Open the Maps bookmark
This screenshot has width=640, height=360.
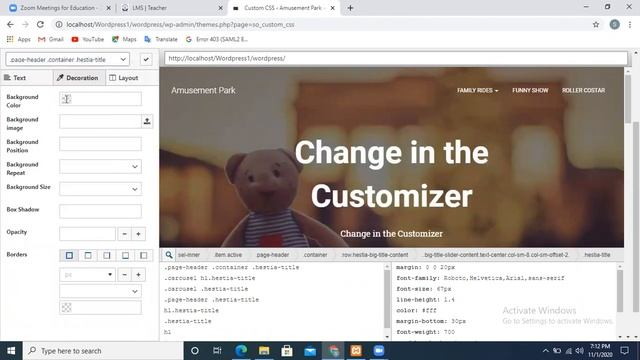[x=124, y=39]
